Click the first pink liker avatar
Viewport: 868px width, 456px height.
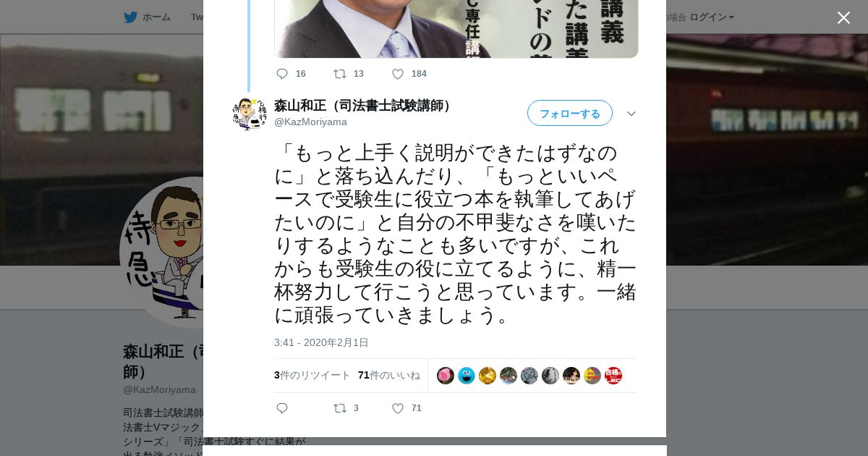[446, 376]
